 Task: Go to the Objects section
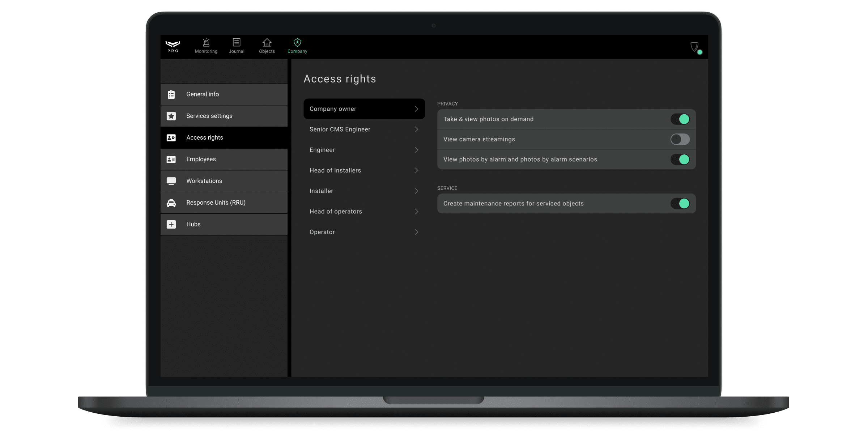267,46
